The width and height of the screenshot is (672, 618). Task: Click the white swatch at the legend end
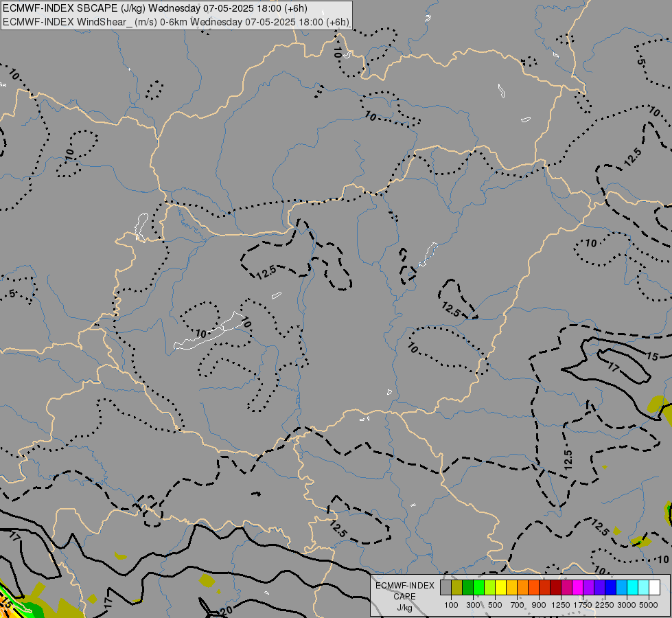point(655,588)
